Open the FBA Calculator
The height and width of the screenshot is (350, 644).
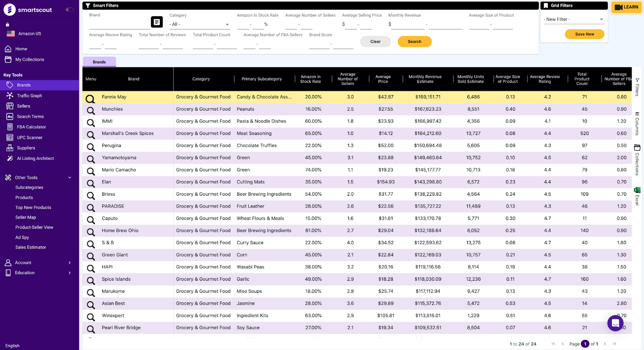31,127
